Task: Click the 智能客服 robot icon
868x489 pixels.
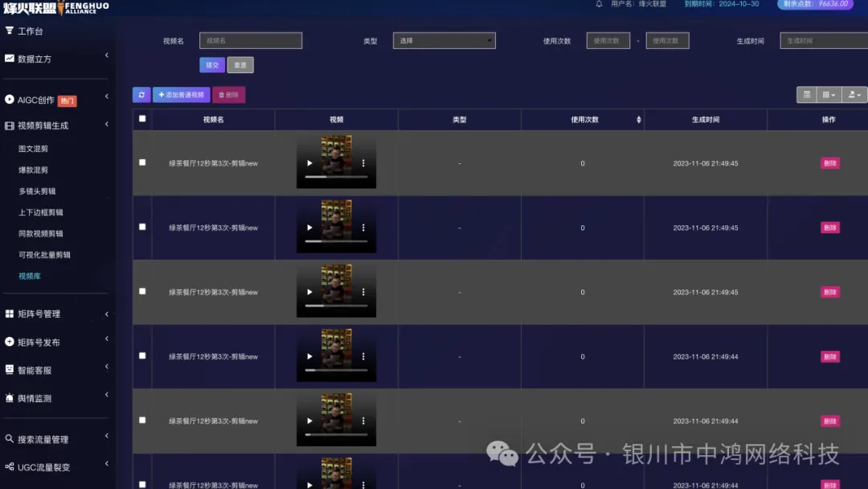Action: coord(10,369)
